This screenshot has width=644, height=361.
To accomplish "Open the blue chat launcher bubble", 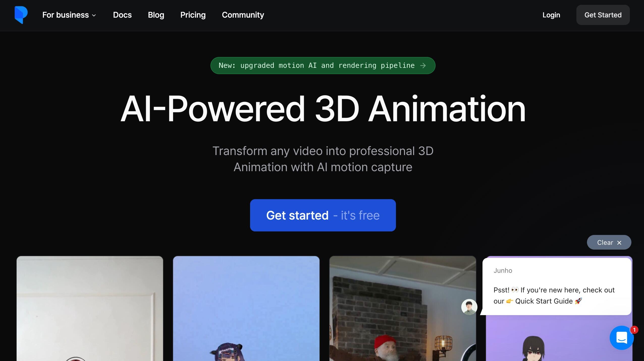I will pos(622,338).
